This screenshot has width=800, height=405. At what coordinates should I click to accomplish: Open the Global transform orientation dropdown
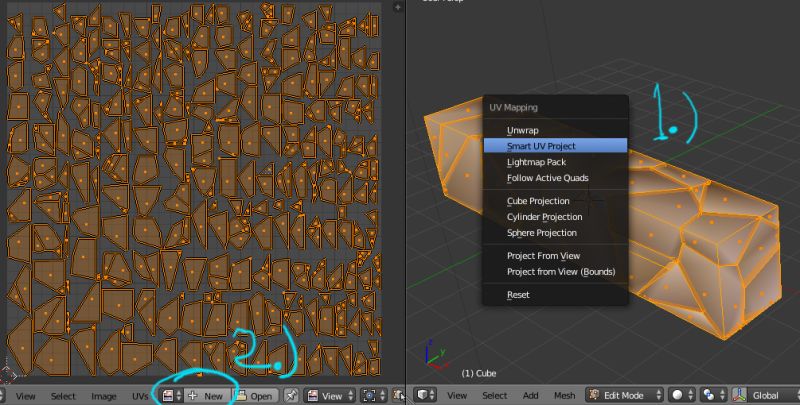(772, 395)
